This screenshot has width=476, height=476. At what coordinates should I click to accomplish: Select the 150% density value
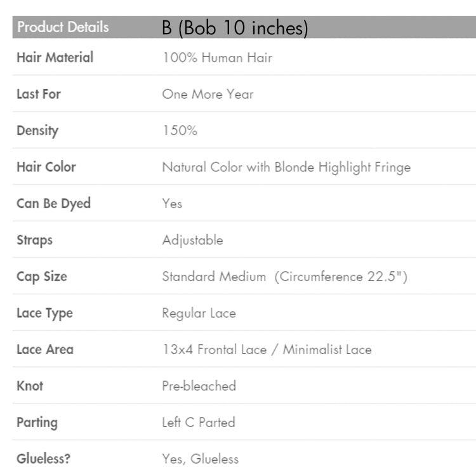180,131
